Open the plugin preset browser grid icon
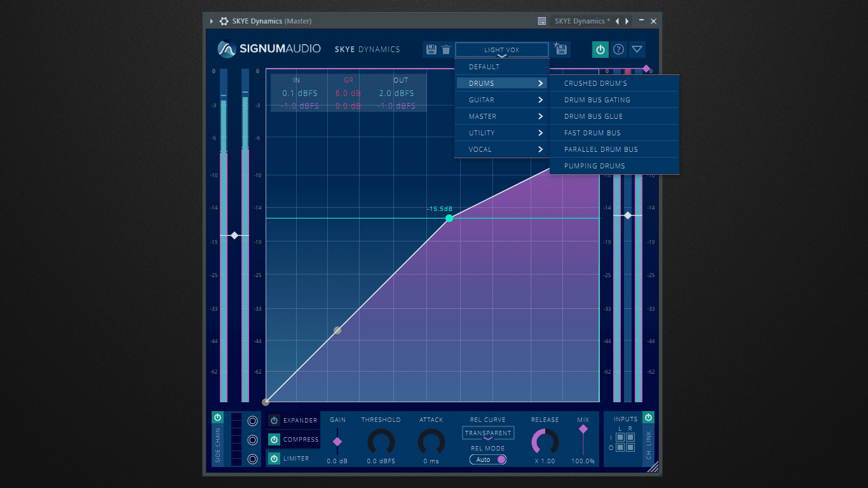 pyautogui.click(x=542, y=21)
